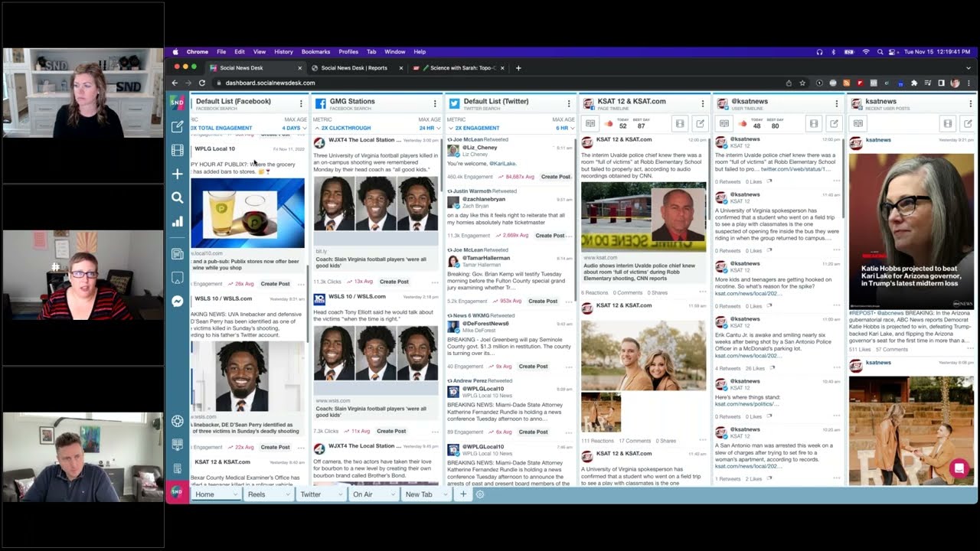Image resolution: width=980 pixels, height=551 pixels.
Task: Click compose icon in KSAT 12 & KSAT.com column
Action: pyautogui.click(x=700, y=123)
